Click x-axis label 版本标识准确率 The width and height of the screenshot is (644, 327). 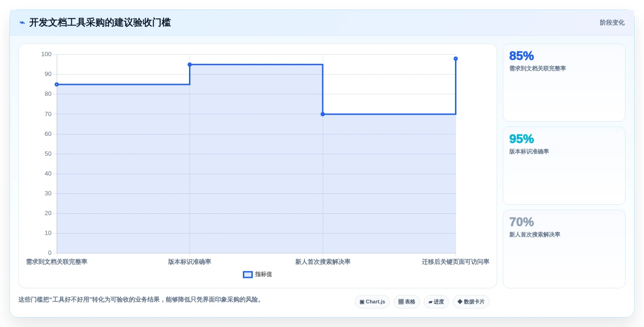click(189, 262)
